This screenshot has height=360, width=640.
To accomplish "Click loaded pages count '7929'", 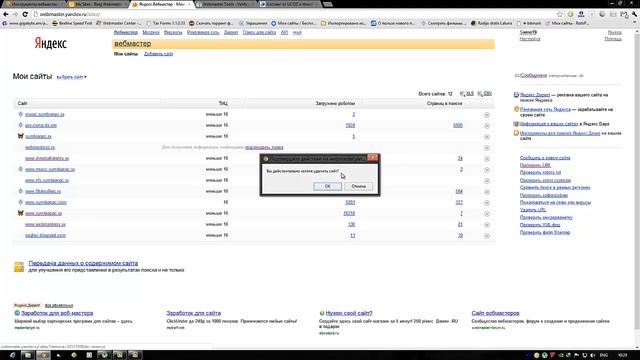I will click(x=350, y=125).
